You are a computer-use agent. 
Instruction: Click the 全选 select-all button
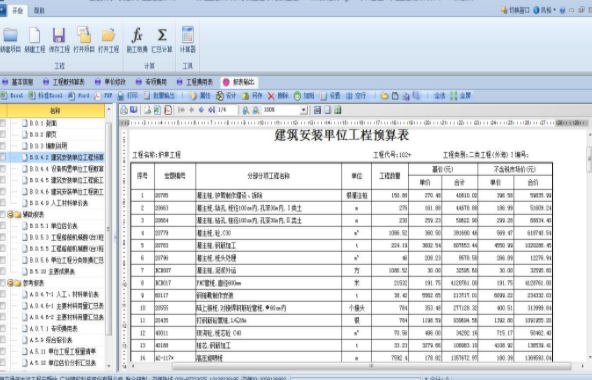439,96
